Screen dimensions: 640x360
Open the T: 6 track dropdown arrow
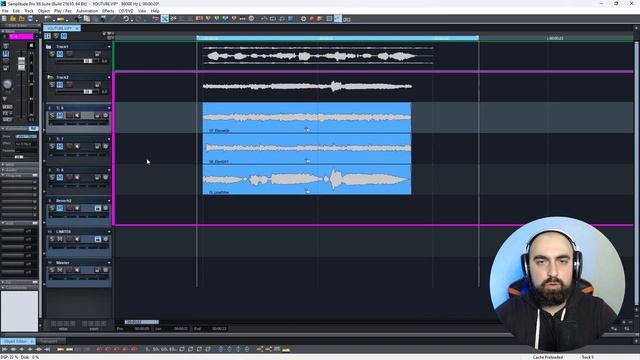[109, 108]
